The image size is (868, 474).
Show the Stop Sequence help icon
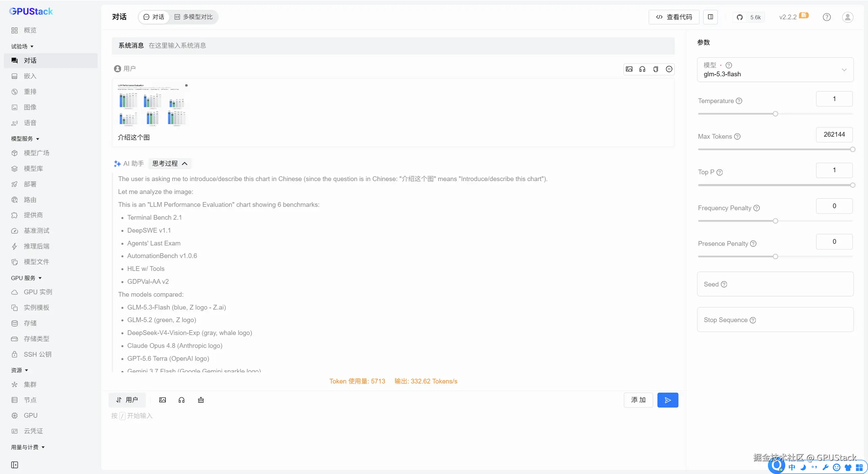pos(753,320)
